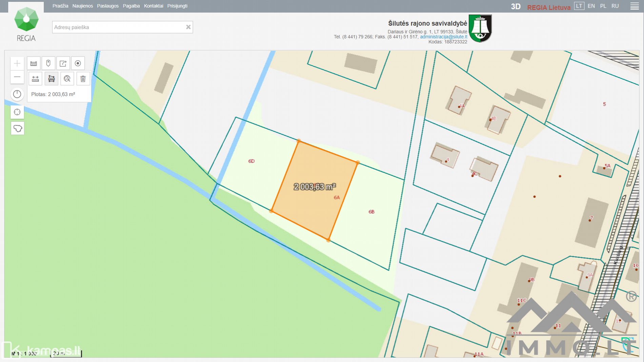Image resolution: width=644 pixels, height=362 pixels.
Task: Open the Kontaktai menu item
Action: click(154, 6)
